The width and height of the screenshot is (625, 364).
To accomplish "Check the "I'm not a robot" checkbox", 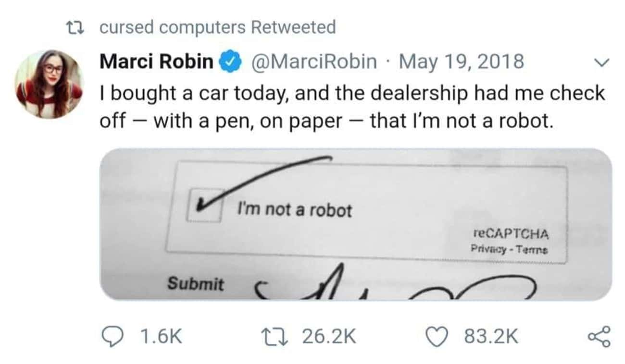I will pyautogui.click(x=205, y=206).
